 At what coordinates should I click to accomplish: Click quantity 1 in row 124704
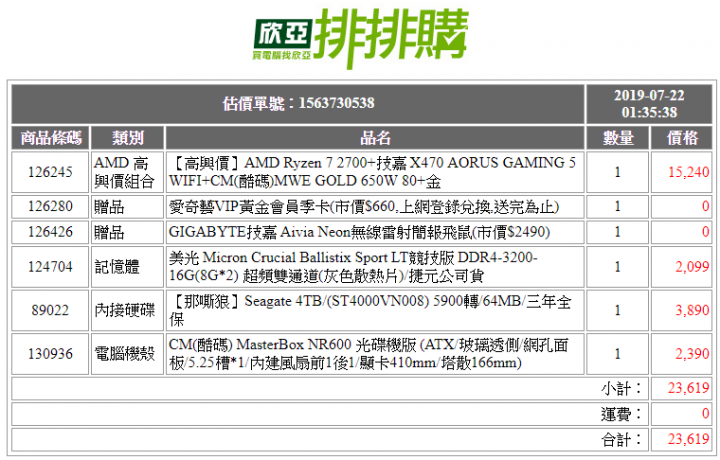click(618, 267)
